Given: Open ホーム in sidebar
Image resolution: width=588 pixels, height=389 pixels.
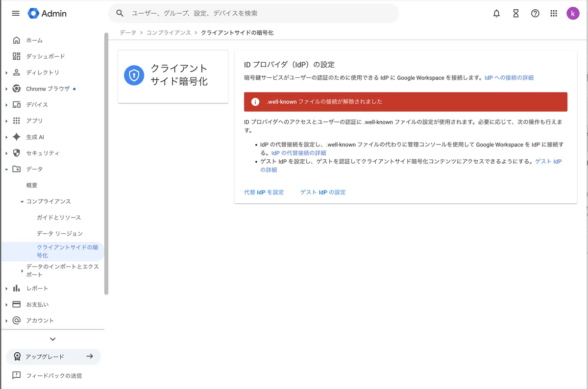Looking at the screenshot, I should [34, 40].
